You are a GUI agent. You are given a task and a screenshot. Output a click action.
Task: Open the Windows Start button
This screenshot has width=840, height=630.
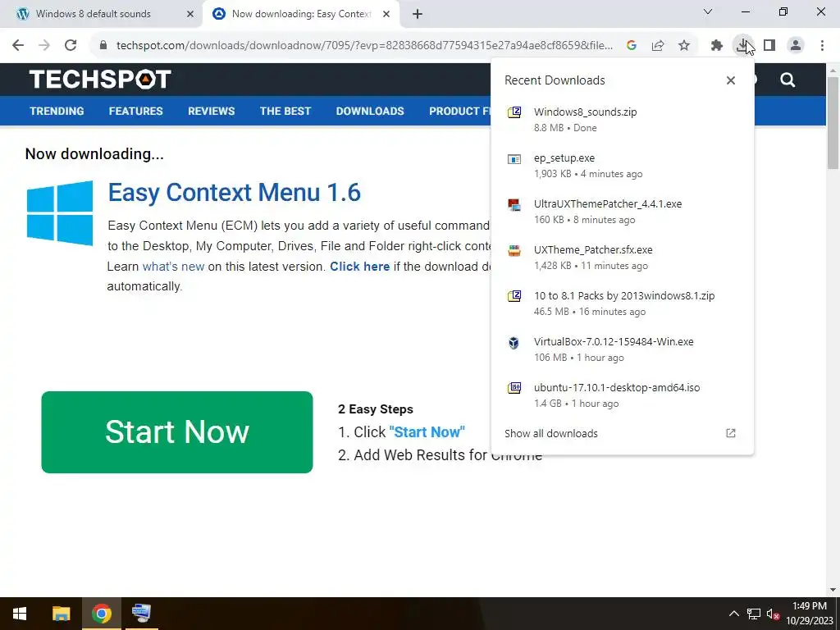pyautogui.click(x=20, y=614)
